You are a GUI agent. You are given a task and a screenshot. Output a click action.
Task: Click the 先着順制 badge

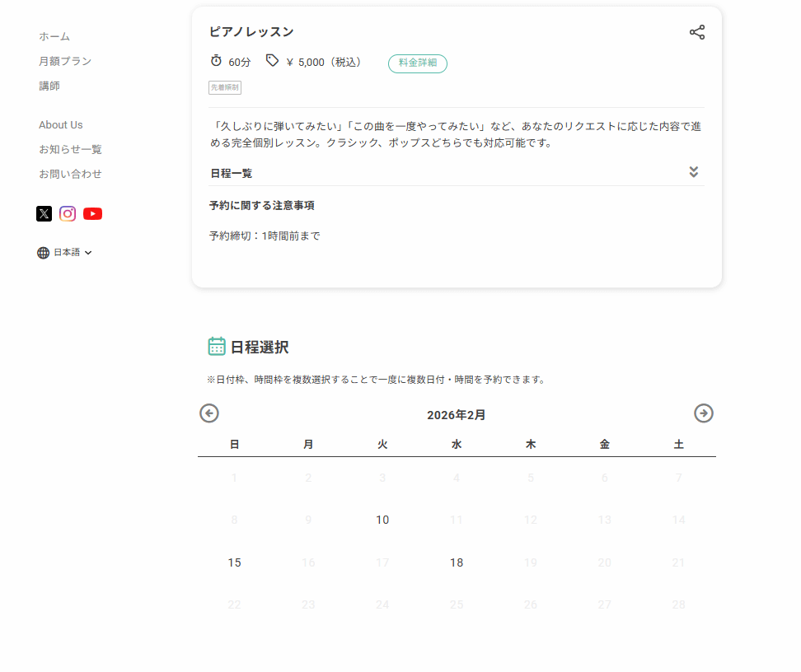coord(225,87)
